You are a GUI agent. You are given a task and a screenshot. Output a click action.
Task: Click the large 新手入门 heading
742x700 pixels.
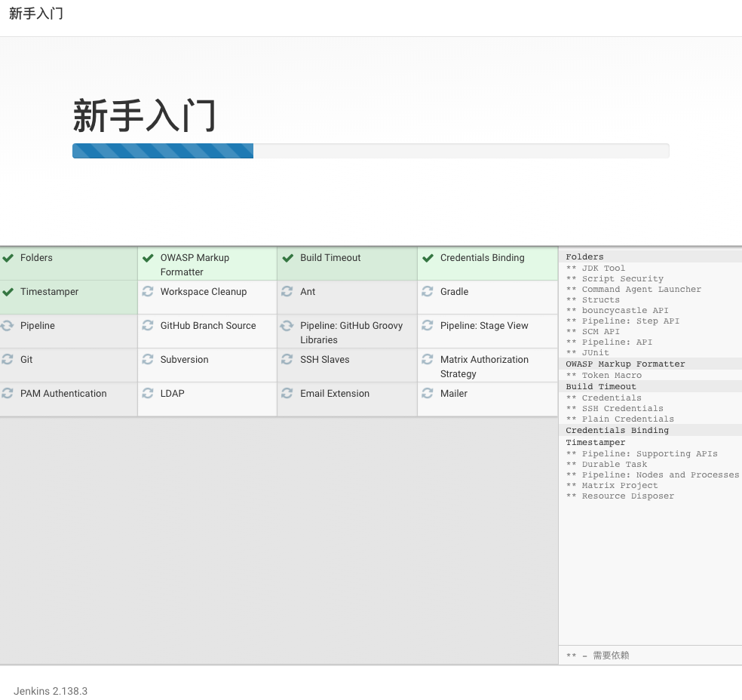coord(144,116)
